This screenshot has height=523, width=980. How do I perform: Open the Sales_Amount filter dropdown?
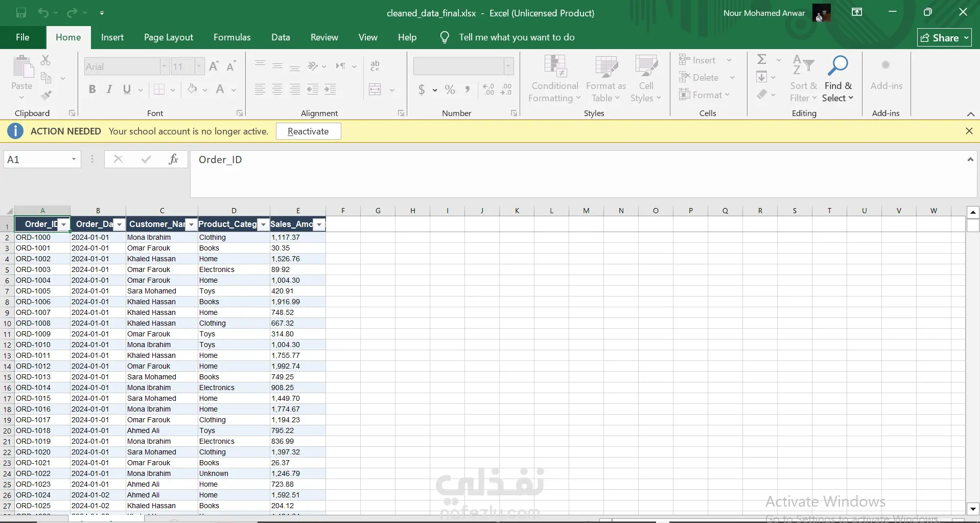click(319, 224)
